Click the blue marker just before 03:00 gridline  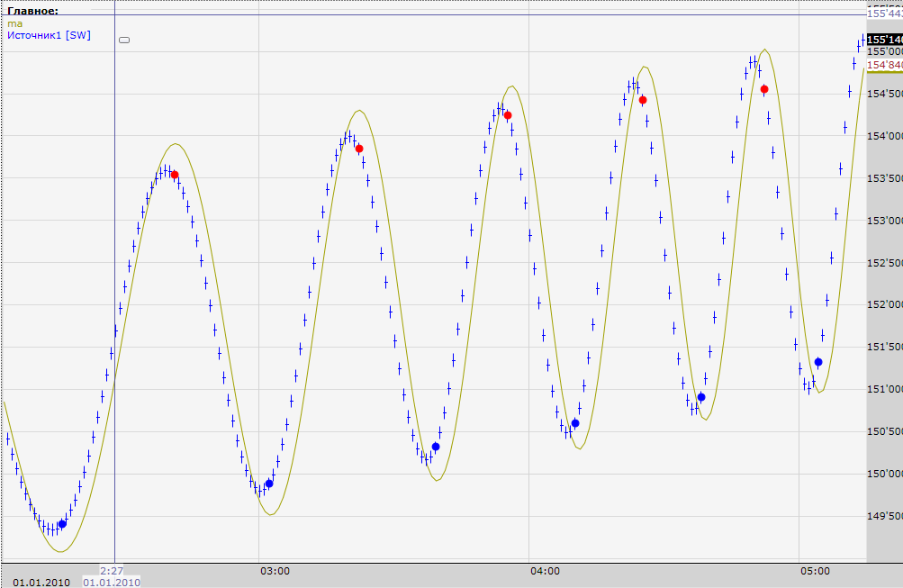269,484
